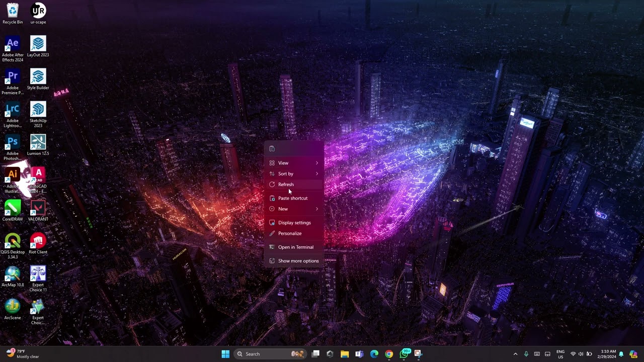Screen dimensions: 644x362
Task: Select the Adobe Lightroom Classic shortcut
Action: pos(13,115)
